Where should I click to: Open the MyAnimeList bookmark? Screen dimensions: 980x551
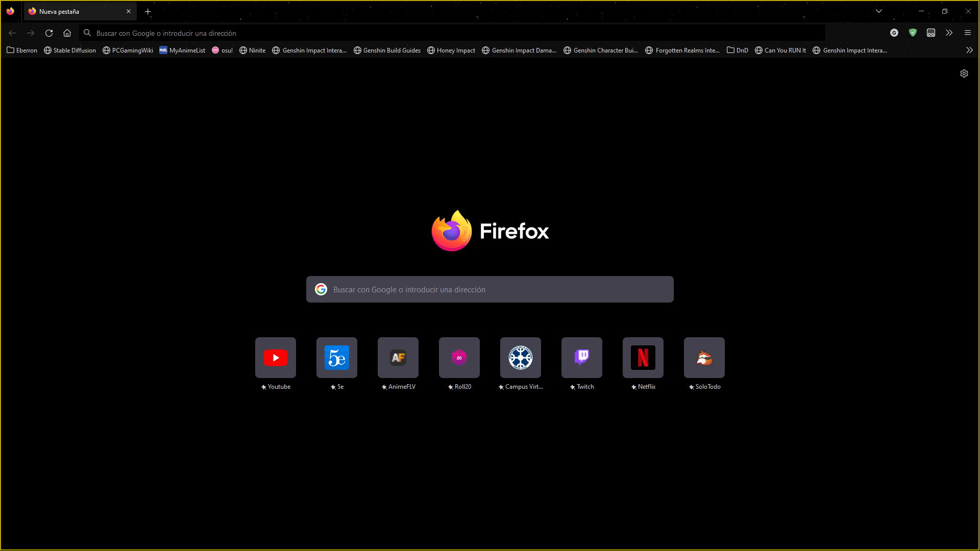(x=182, y=51)
